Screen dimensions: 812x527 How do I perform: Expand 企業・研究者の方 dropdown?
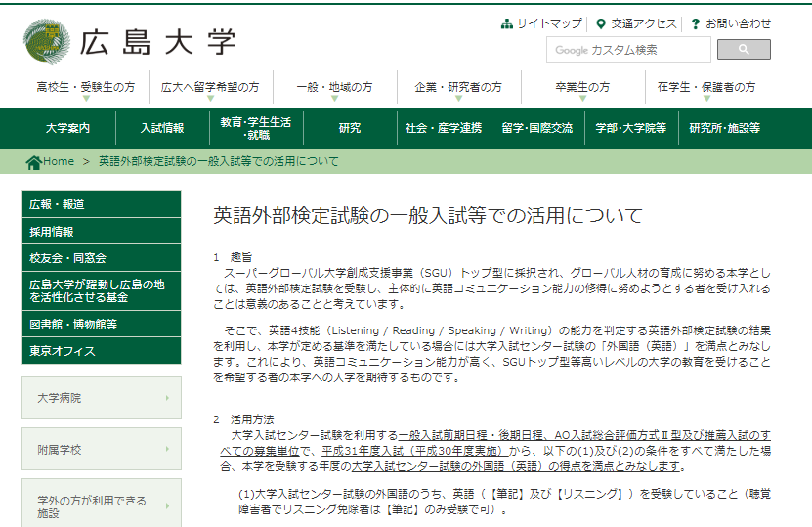pyautogui.click(x=458, y=87)
